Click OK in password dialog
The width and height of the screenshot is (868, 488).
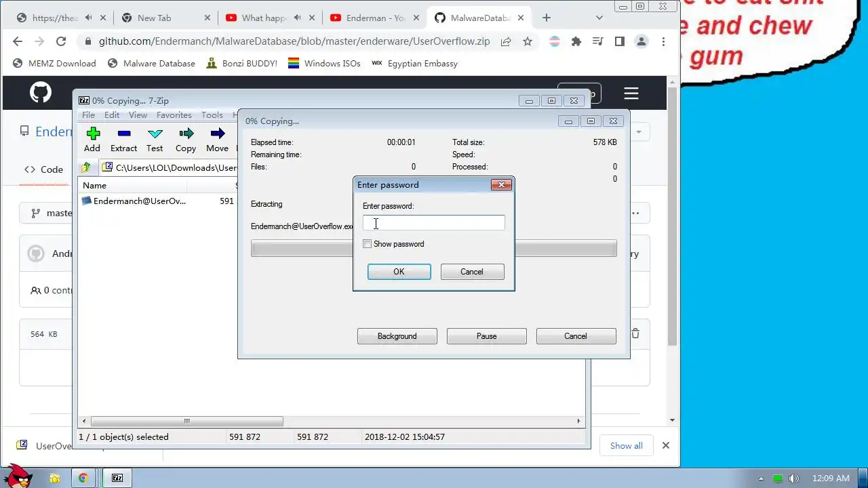tap(399, 272)
